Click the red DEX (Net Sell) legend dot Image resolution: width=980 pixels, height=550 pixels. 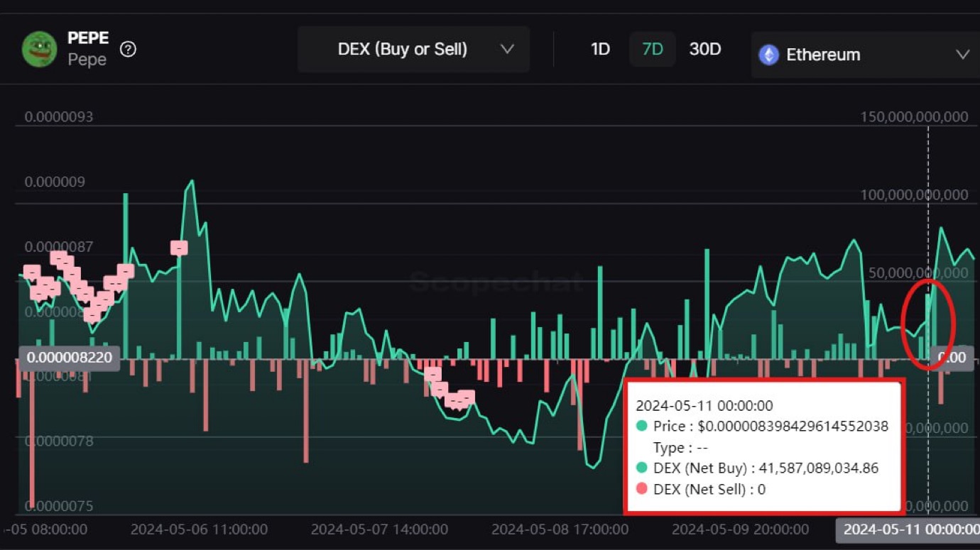point(642,488)
